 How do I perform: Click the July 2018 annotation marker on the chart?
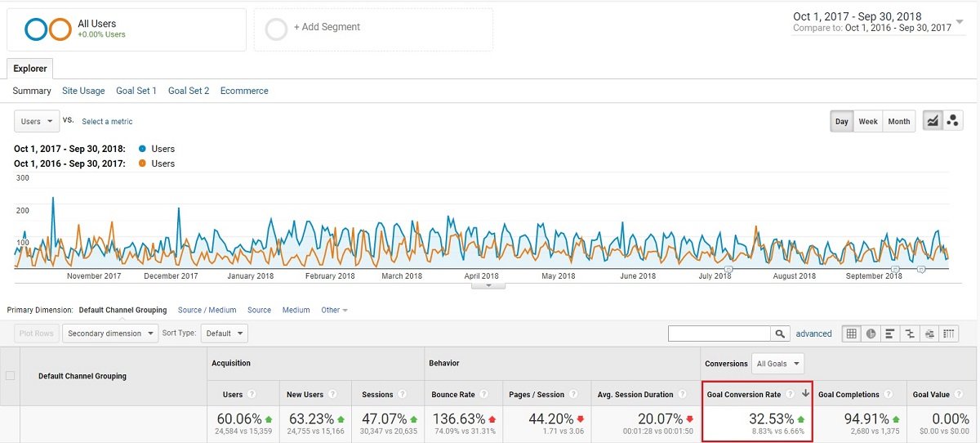tap(729, 268)
